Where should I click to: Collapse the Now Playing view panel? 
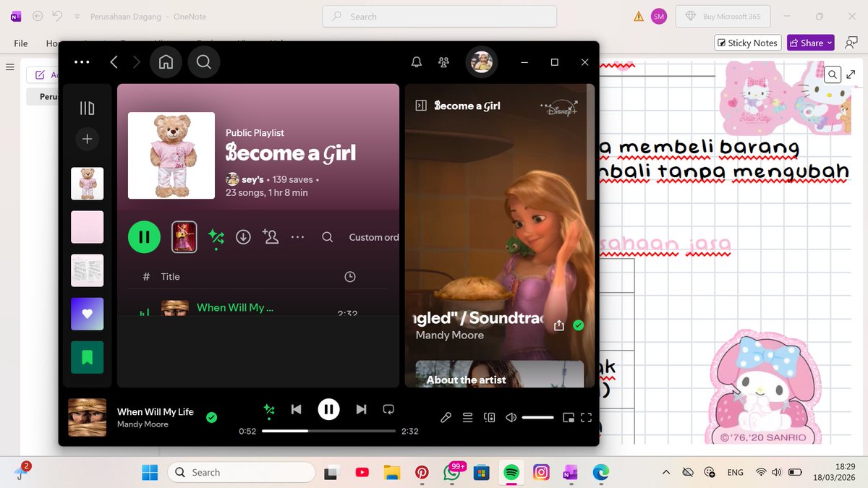pyautogui.click(x=421, y=106)
